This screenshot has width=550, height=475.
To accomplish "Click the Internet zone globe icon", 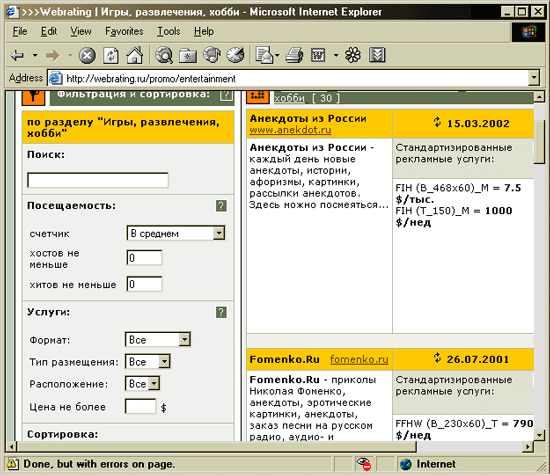I will (x=406, y=464).
